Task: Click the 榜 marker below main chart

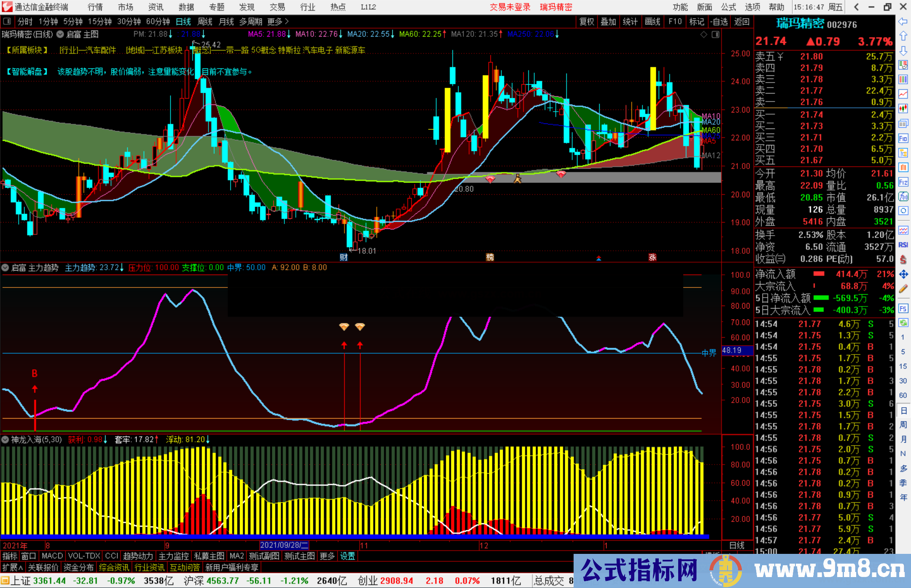Action: 490,257
